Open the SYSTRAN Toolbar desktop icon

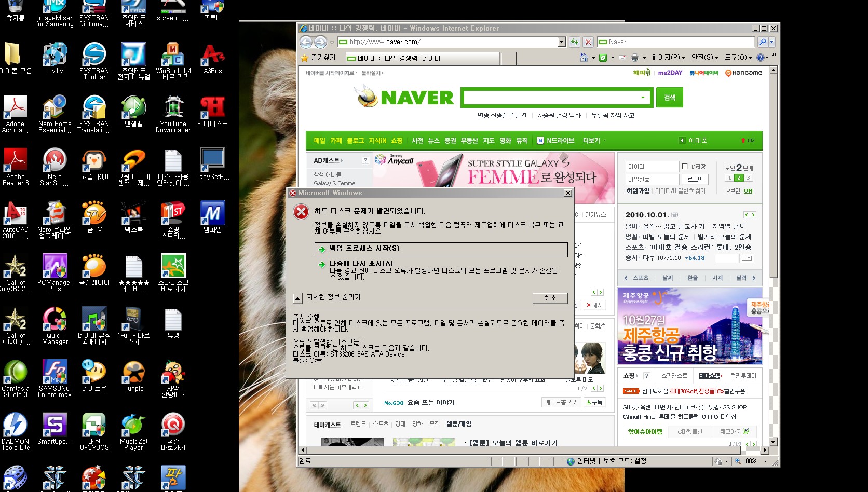tap(94, 61)
